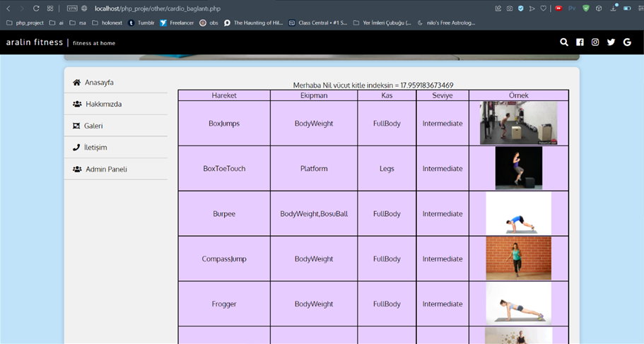Click the red extension icon in toolbar

click(x=558, y=8)
